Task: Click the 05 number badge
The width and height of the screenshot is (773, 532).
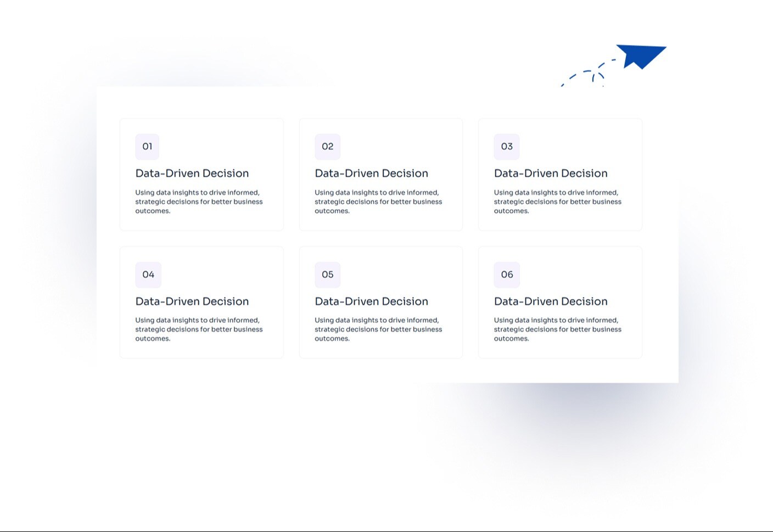Action: click(x=327, y=275)
